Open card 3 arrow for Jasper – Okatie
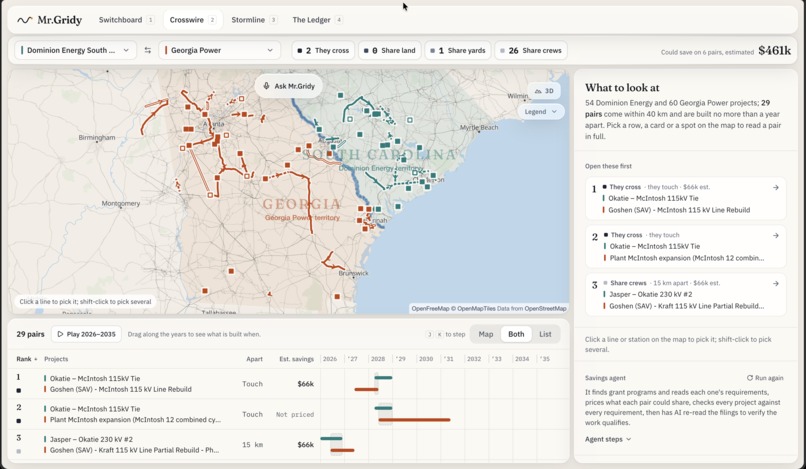 776,283
